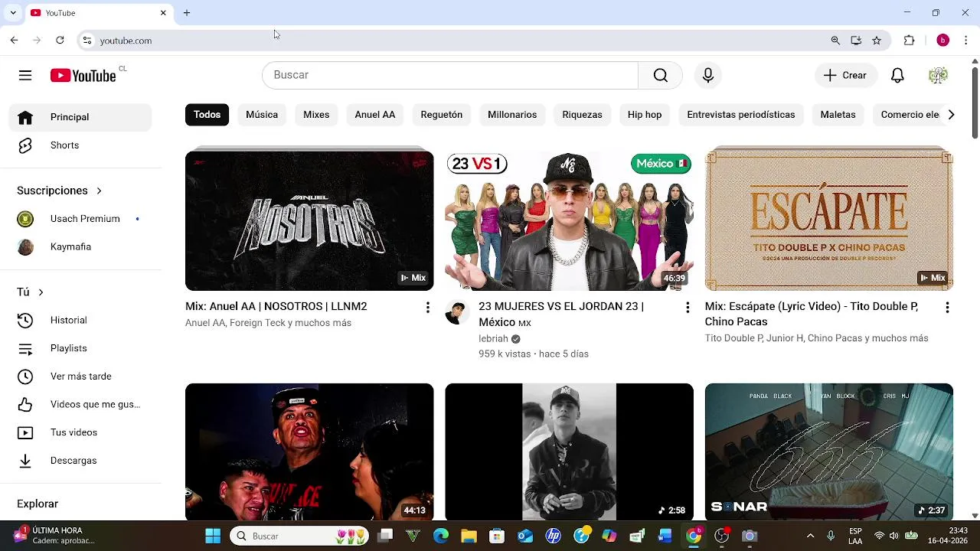Start voice search with the microphone

708,75
